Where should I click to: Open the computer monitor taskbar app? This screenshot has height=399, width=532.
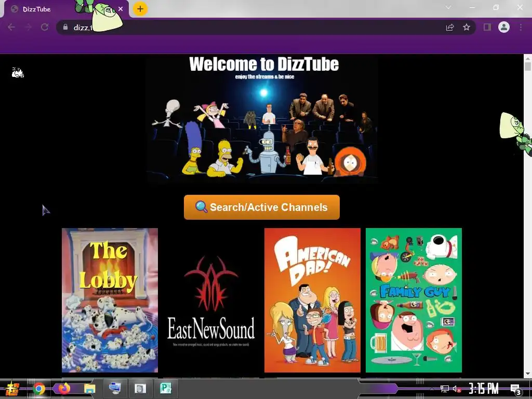(115, 389)
